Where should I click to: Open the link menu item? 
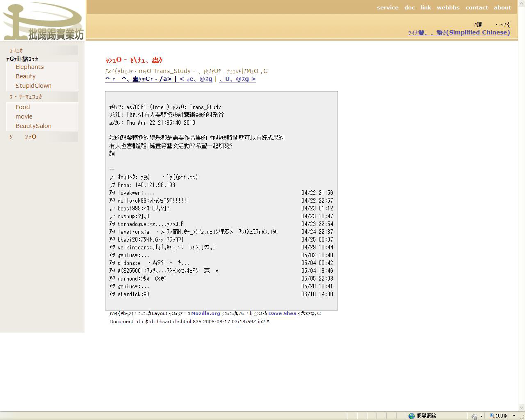click(x=426, y=7)
